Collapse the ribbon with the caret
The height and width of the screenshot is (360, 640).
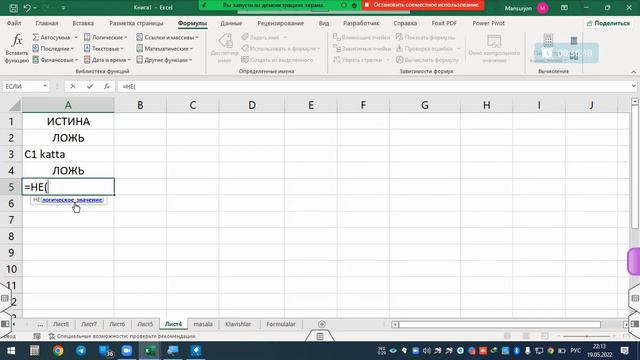(x=633, y=72)
